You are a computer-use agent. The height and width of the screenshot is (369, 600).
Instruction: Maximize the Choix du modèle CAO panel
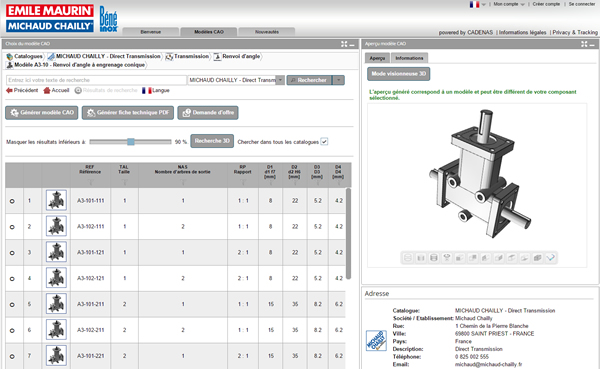[x=344, y=44]
